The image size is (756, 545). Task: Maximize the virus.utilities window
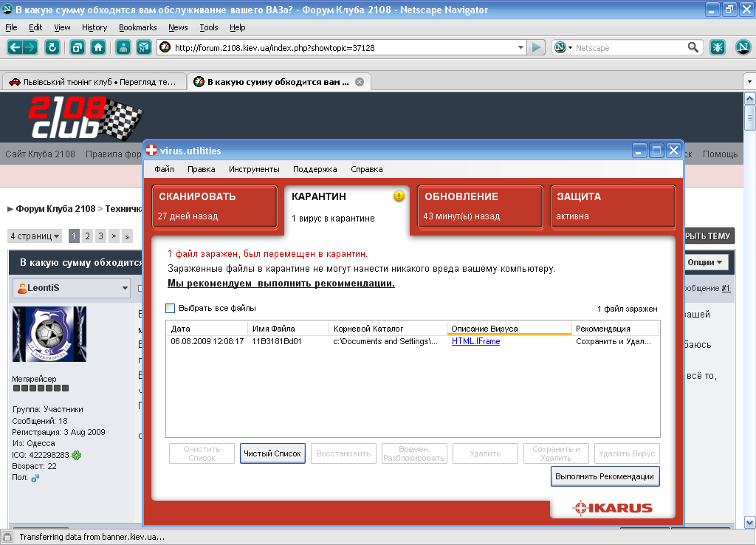click(x=656, y=151)
